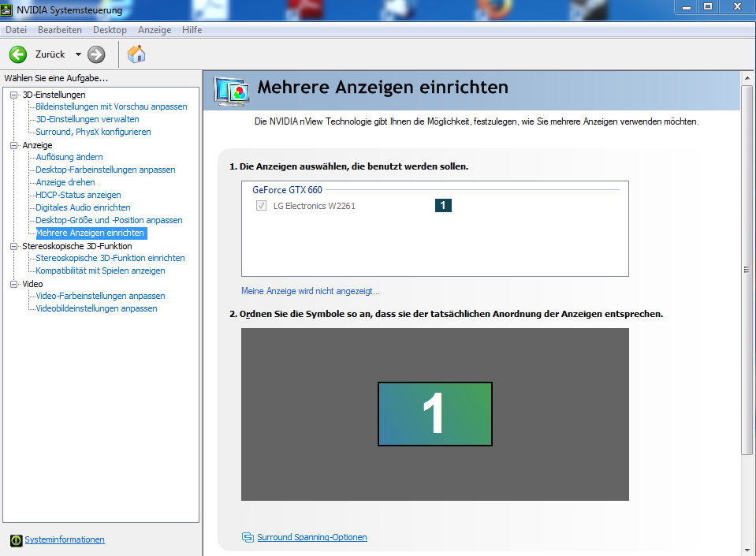Maximize the NVIDIA Systemsteuerung window
756x556 pixels.
(708, 7)
